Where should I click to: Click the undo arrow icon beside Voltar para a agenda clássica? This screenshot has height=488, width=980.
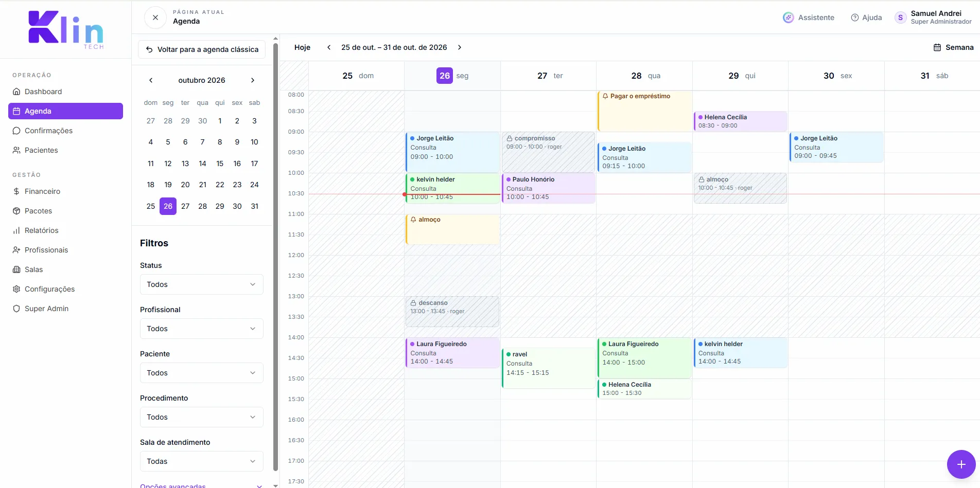(x=149, y=49)
